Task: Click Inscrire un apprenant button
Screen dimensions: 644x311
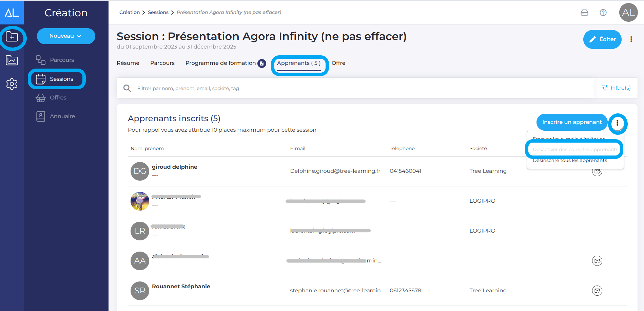Action: pyautogui.click(x=572, y=122)
